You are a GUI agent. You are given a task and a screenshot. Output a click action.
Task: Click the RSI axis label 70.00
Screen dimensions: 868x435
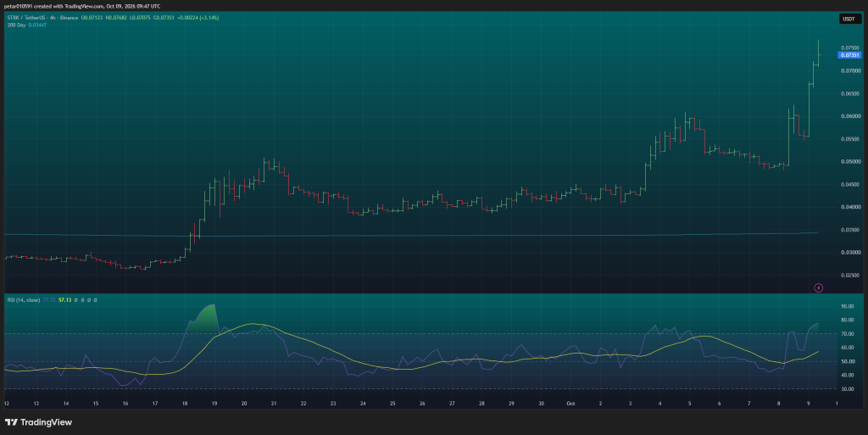848,334
